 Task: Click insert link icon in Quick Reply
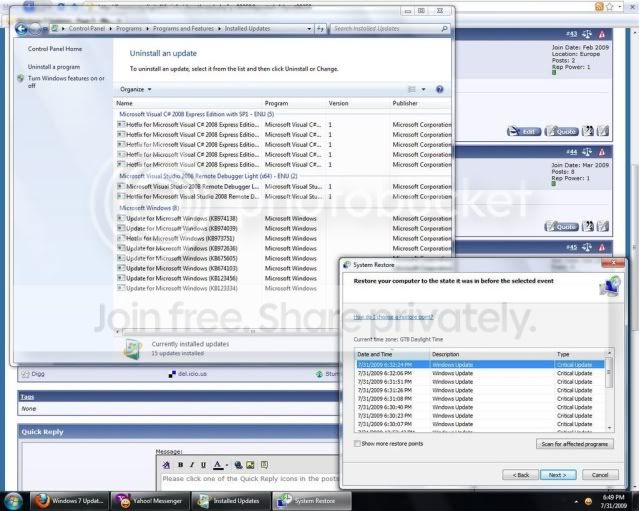click(x=238, y=465)
